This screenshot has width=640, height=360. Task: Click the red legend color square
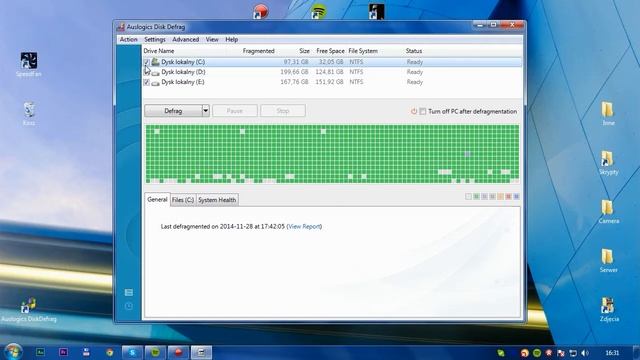[508, 197]
